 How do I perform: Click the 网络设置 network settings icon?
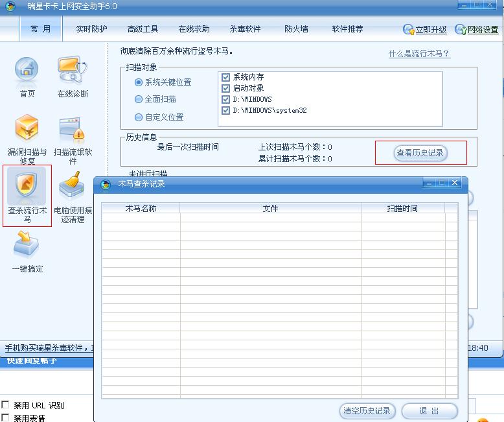point(461,30)
